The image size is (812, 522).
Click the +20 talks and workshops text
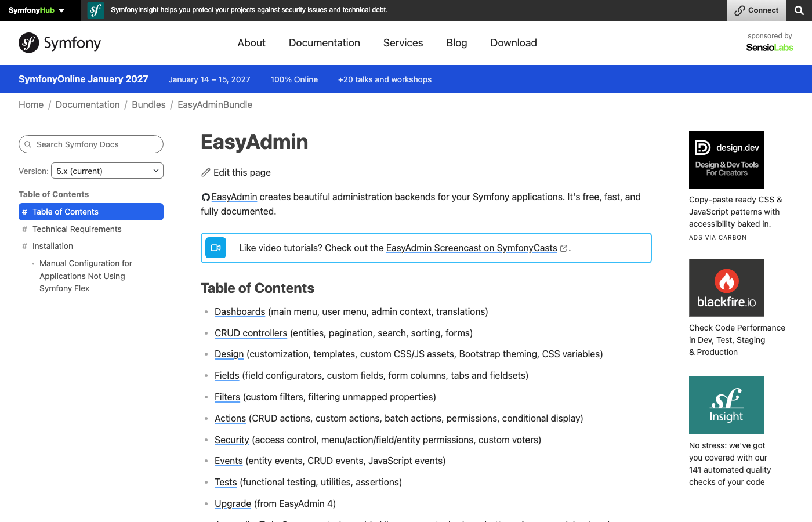pyautogui.click(x=385, y=79)
